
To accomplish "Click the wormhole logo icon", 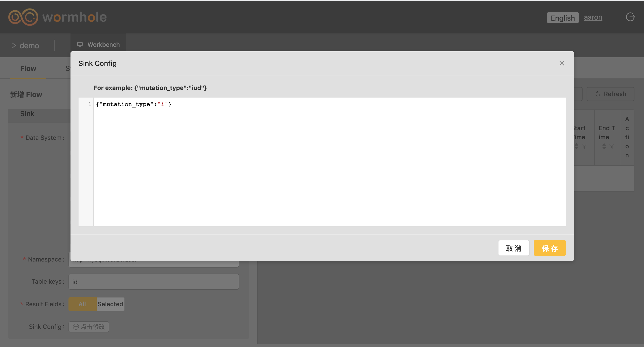I will [x=23, y=17].
